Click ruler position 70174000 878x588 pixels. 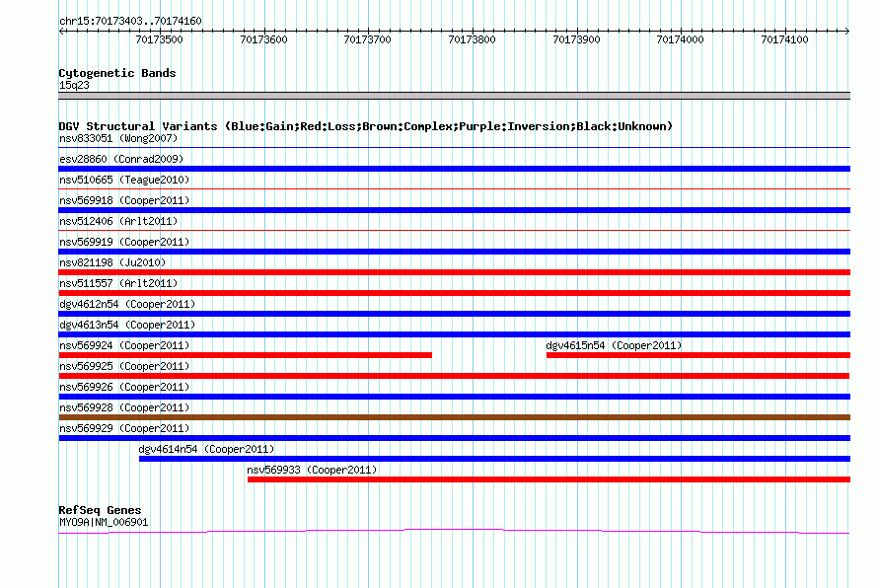click(681, 39)
